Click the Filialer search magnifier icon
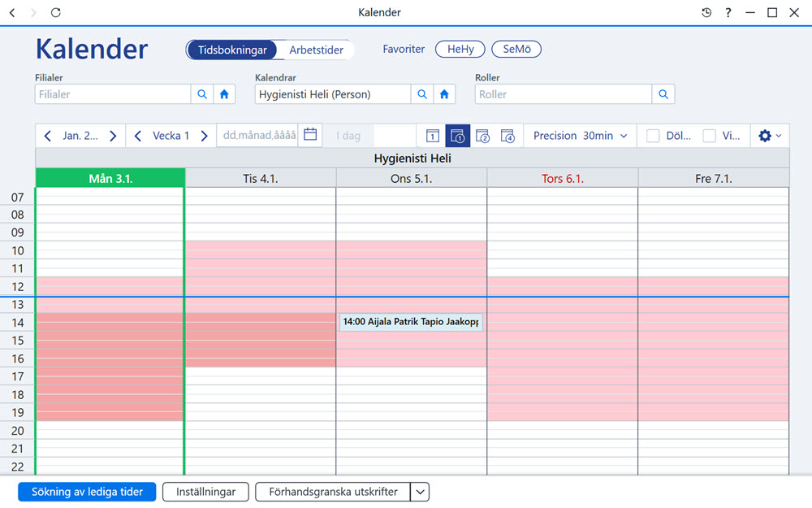Image resolution: width=812 pixels, height=508 pixels. coord(202,94)
